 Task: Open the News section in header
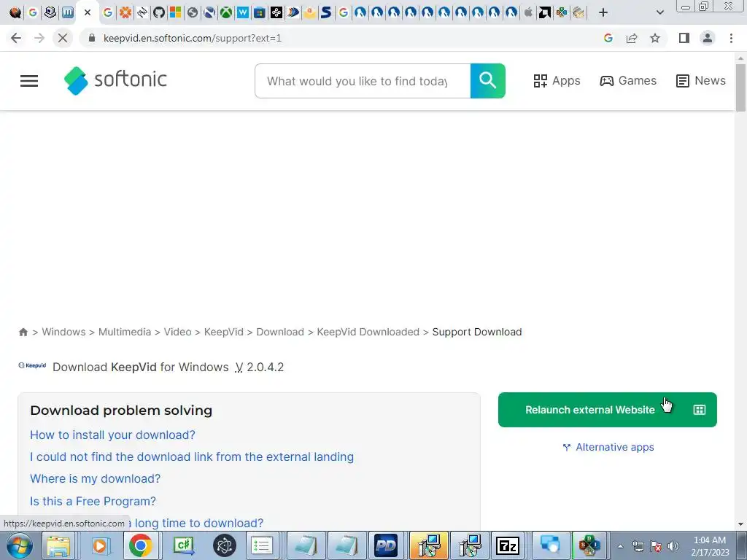point(701,81)
